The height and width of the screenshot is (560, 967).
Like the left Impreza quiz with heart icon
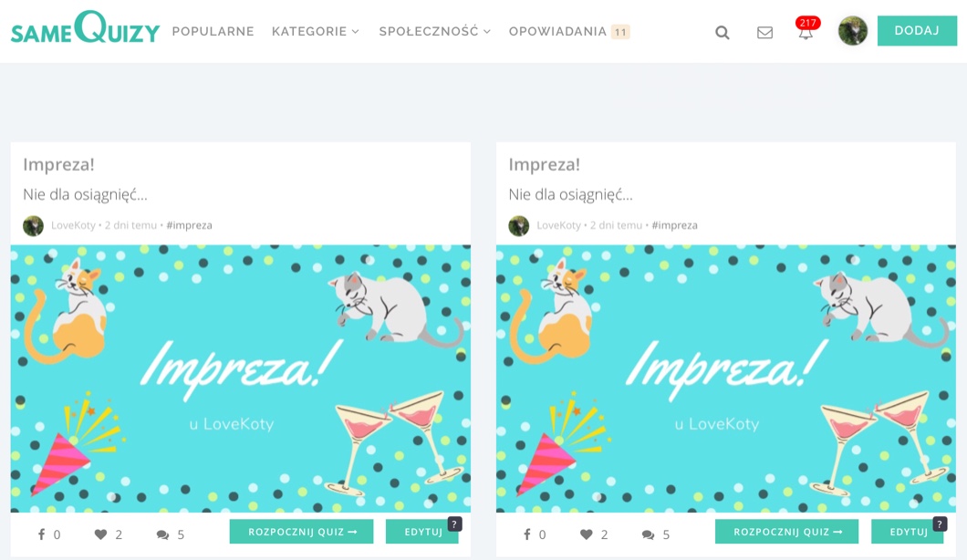(x=100, y=534)
